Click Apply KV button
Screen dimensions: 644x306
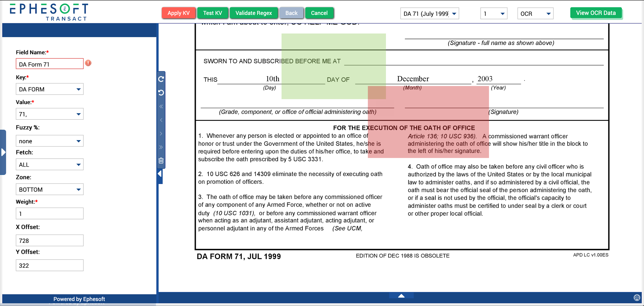(x=179, y=13)
